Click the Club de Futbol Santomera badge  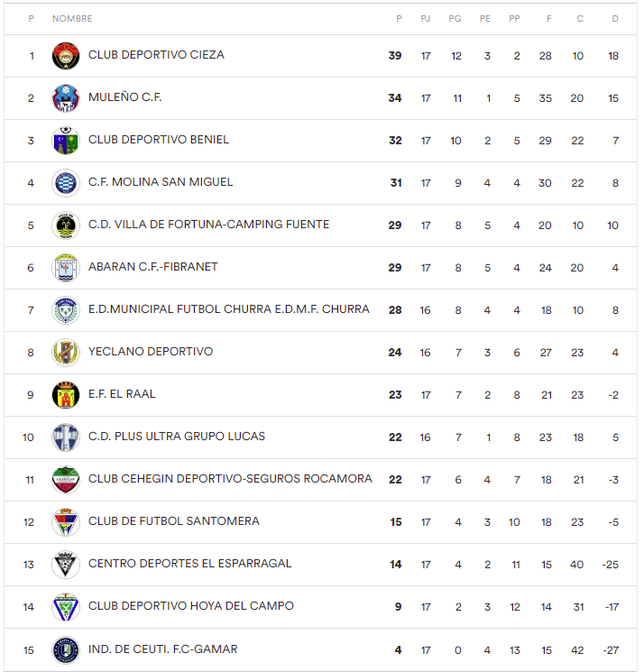pos(66,522)
